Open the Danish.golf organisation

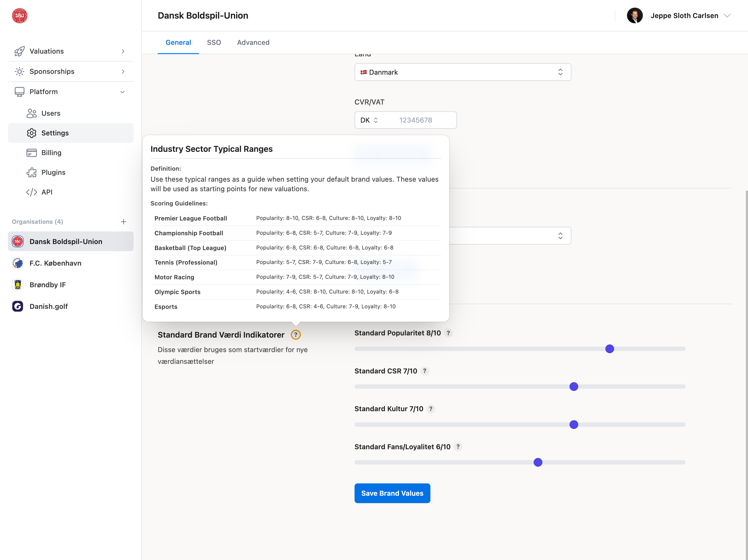click(48, 306)
